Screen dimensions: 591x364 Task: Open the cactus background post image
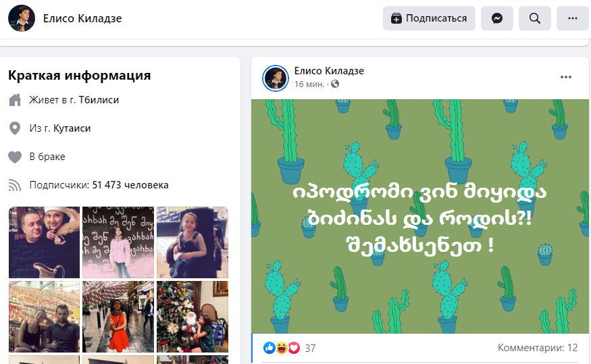coord(420,216)
